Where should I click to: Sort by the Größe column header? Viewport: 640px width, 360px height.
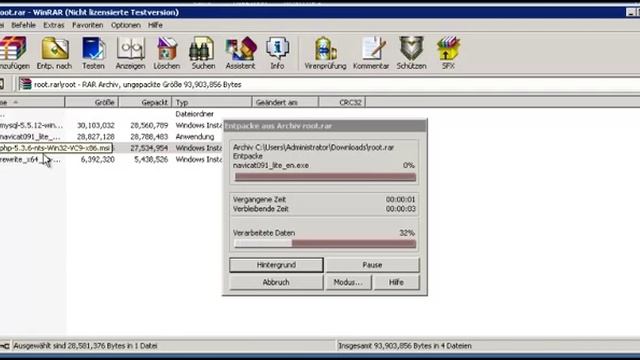(x=92, y=102)
